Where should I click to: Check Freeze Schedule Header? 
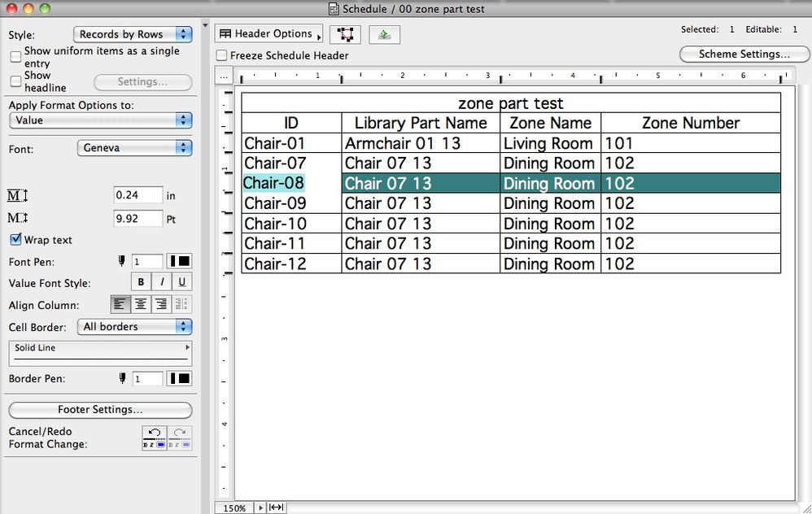click(221, 54)
